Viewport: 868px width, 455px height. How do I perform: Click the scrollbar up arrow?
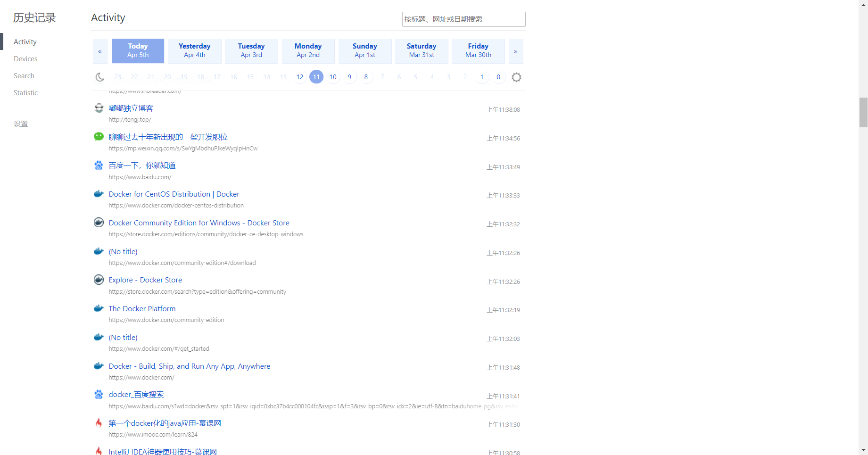tap(863, 4)
